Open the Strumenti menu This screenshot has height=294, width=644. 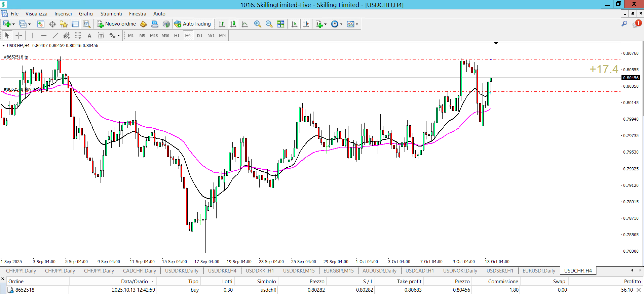pos(111,14)
